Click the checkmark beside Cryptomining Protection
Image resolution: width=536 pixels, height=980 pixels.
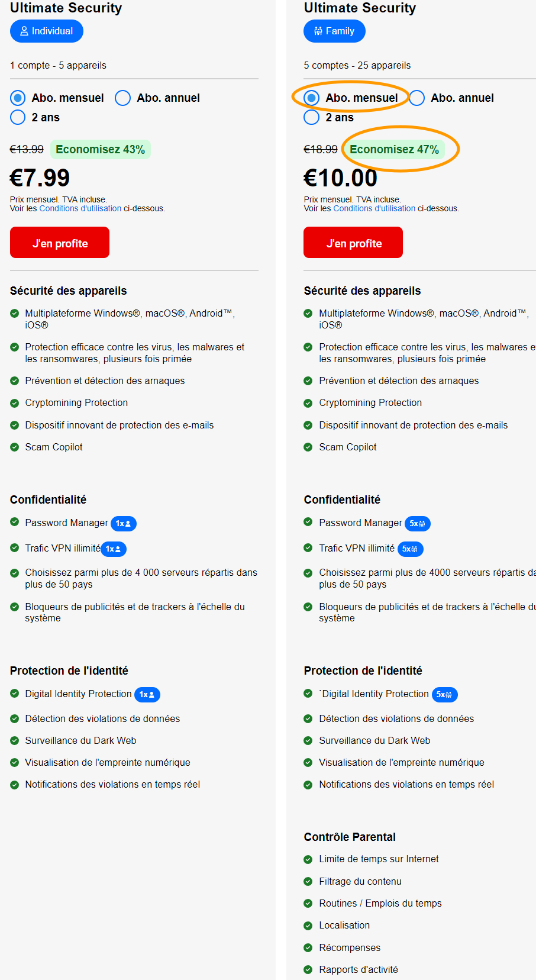[14, 403]
